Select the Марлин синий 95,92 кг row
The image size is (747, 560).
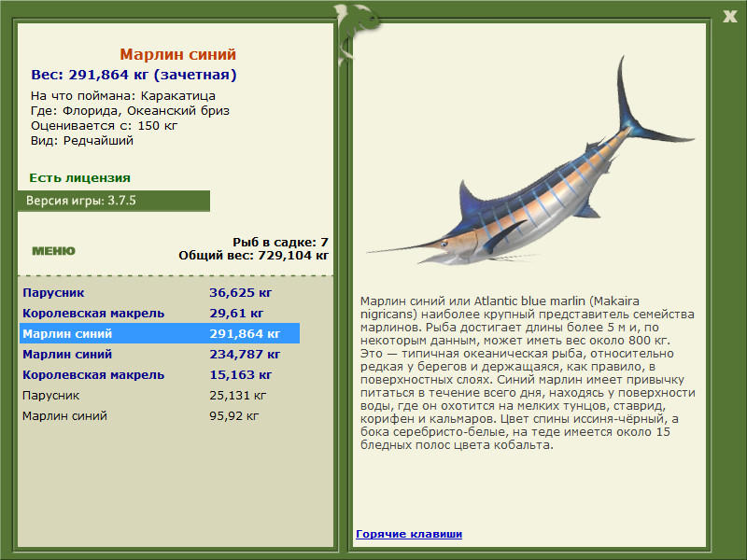(x=160, y=415)
